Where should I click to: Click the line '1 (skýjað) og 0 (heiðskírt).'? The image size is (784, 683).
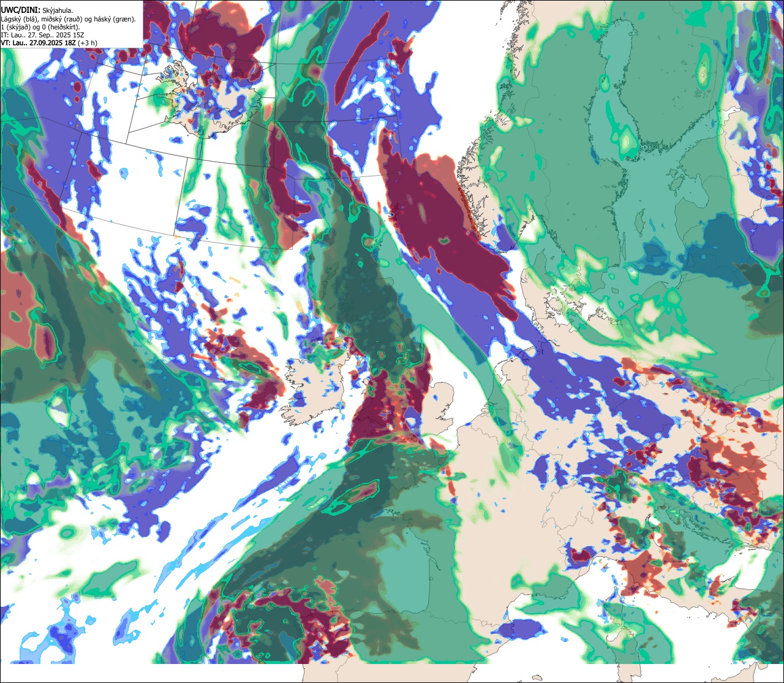click(40, 27)
